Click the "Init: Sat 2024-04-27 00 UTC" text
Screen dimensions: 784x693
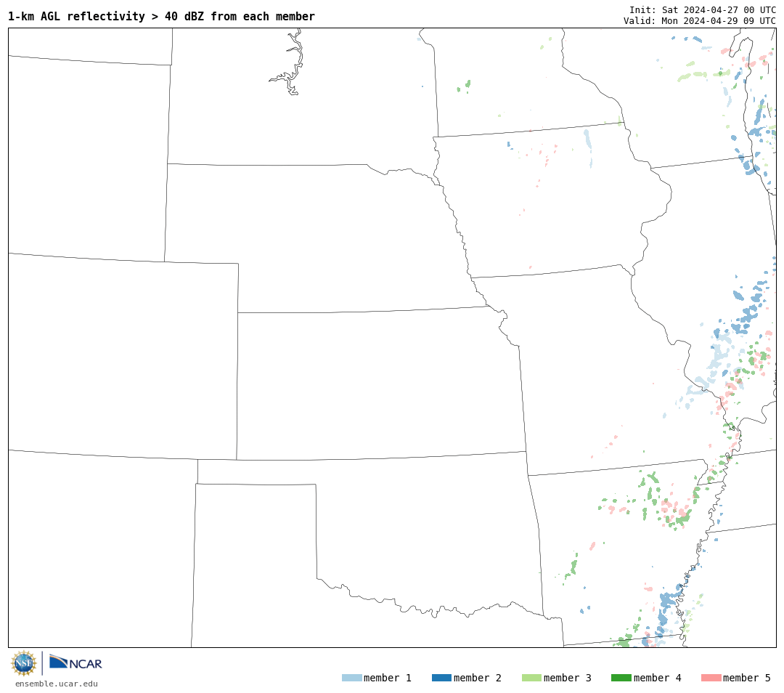click(x=703, y=10)
